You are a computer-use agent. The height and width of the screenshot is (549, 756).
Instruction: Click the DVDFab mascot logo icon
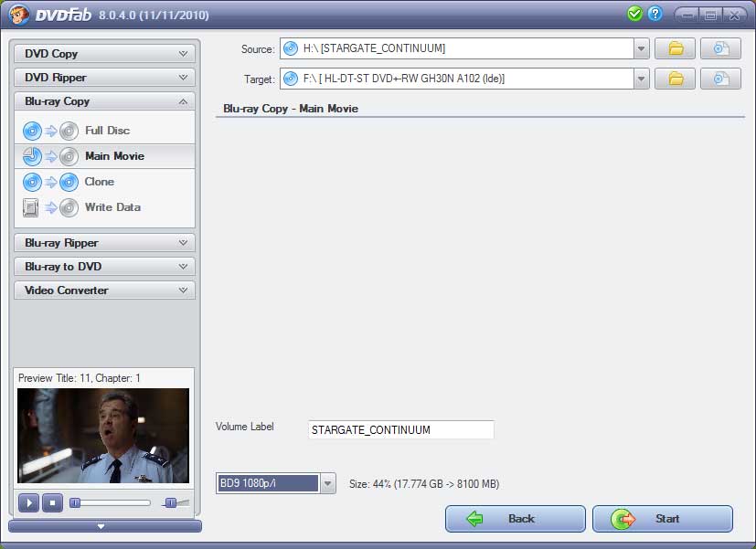pyautogui.click(x=18, y=15)
